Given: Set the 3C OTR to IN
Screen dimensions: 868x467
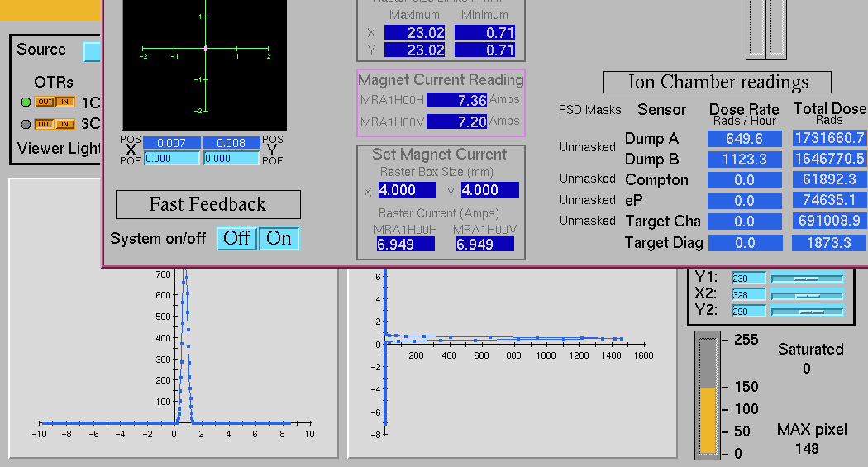Looking at the screenshot, I should [64, 124].
